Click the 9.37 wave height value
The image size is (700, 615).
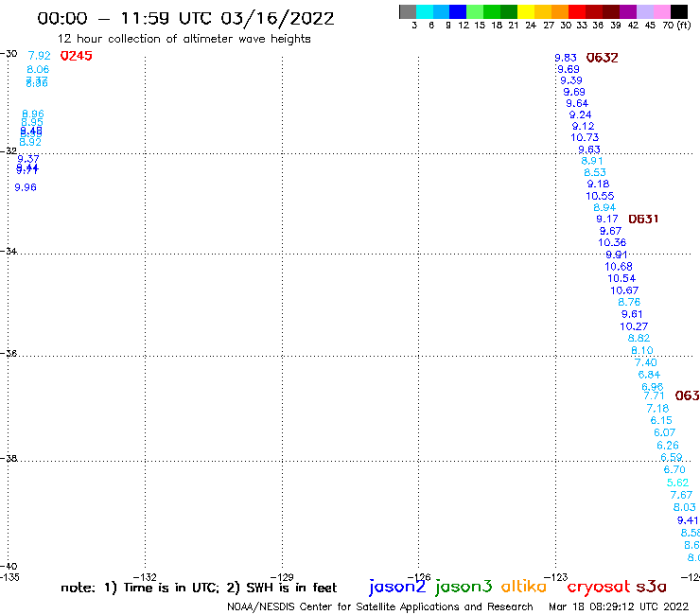coord(28,159)
